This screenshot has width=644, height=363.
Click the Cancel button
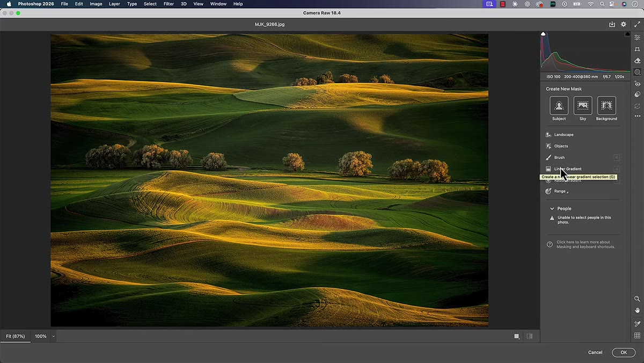pos(595,352)
